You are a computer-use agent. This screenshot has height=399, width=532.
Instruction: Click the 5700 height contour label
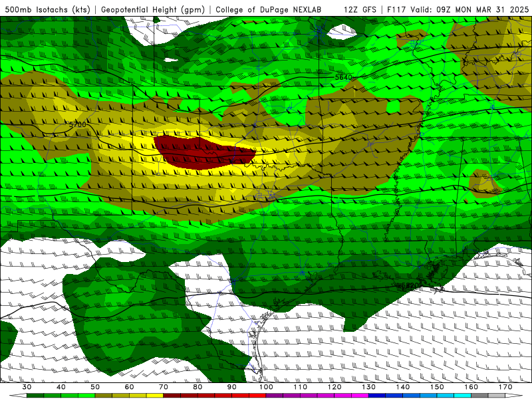[78, 124]
